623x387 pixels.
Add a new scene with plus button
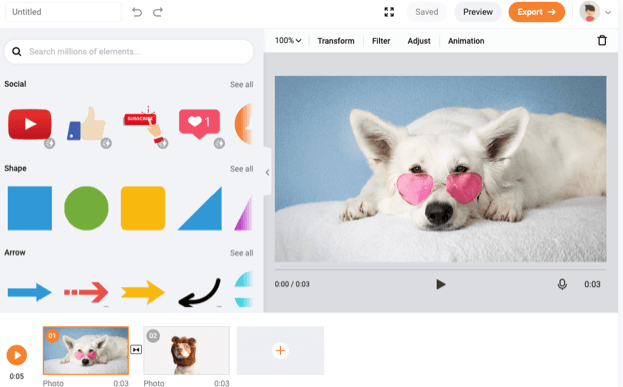[x=281, y=350]
